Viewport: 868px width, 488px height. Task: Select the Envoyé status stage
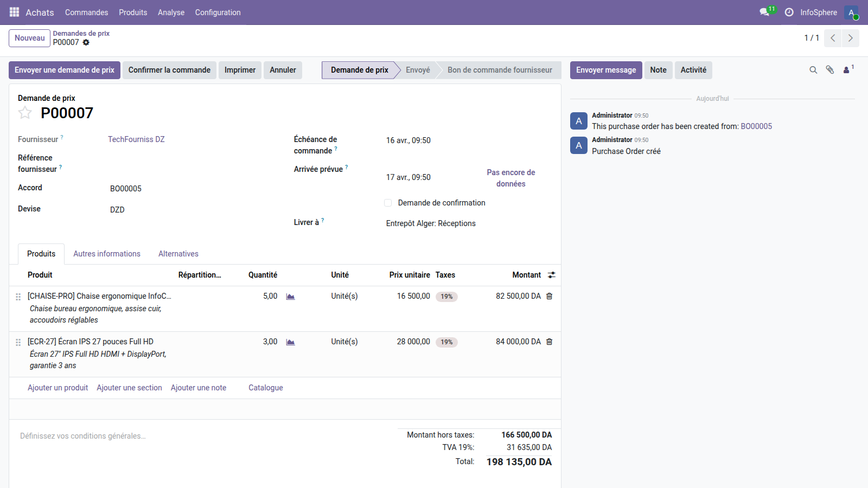tap(418, 70)
